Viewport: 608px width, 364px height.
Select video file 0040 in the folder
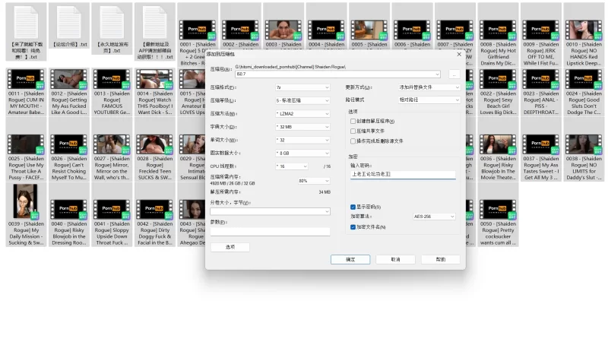(x=69, y=210)
